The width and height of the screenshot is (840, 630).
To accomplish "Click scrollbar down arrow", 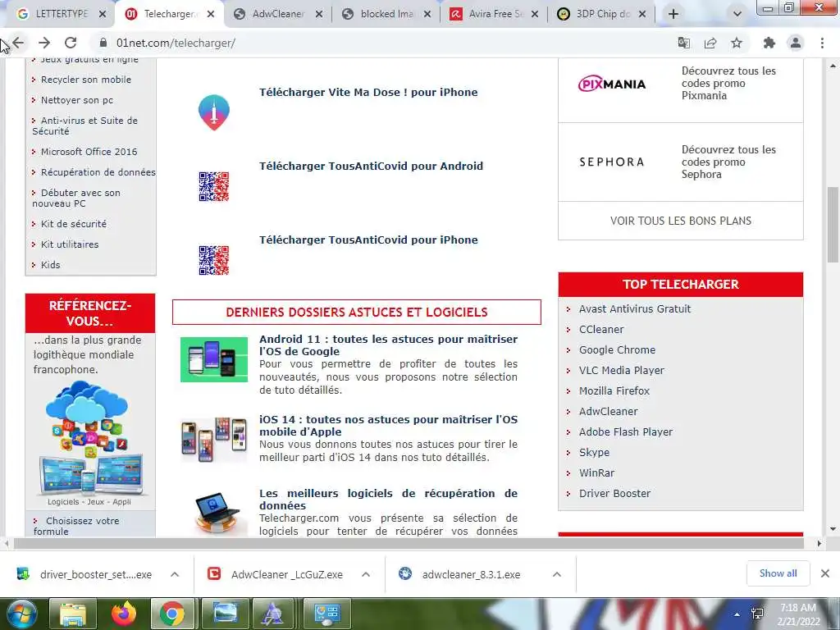I will [x=833, y=529].
